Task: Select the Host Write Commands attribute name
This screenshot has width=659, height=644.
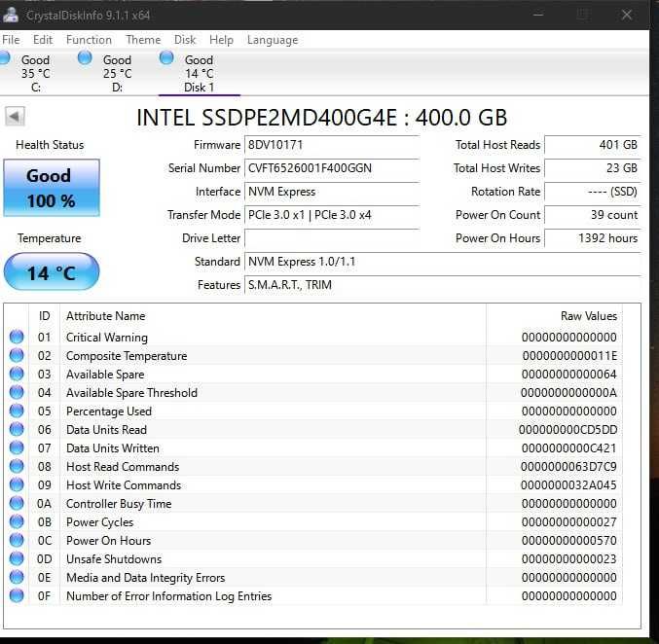Action: point(124,485)
